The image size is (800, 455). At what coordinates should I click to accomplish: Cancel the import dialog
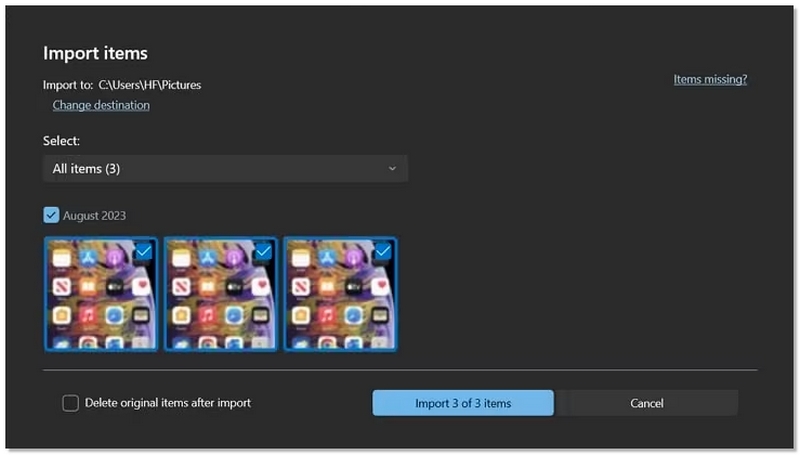tap(647, 403)
